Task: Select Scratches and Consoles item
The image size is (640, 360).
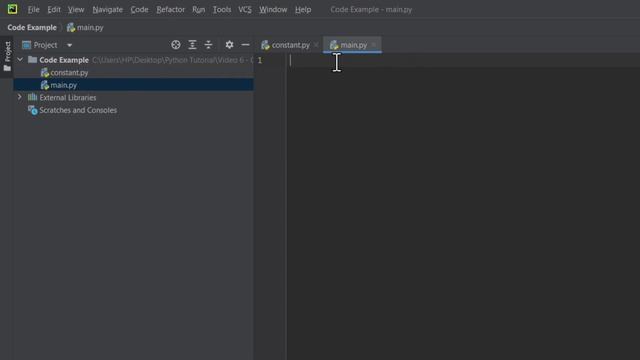Action: (78, 110)
